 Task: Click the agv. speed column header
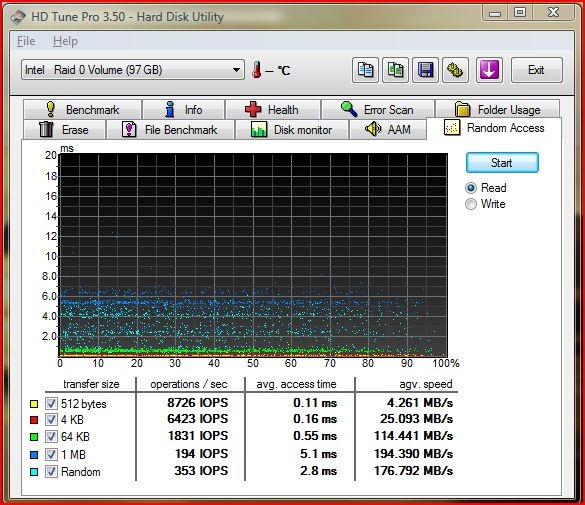(426, 384)
